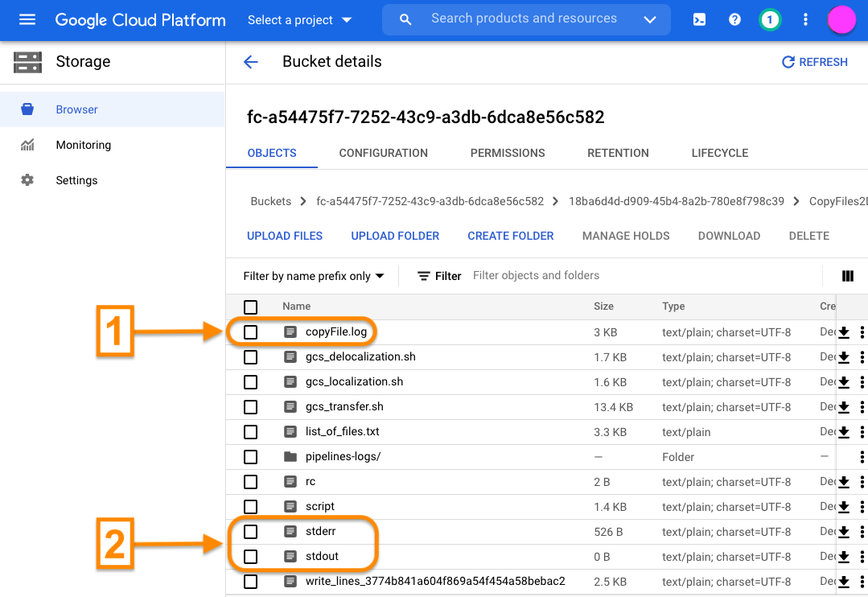Check the pipelines-logs folder checkbox
Image resolution: width=868 pixels, height=597 pixels.
click(x=251, y=457)
